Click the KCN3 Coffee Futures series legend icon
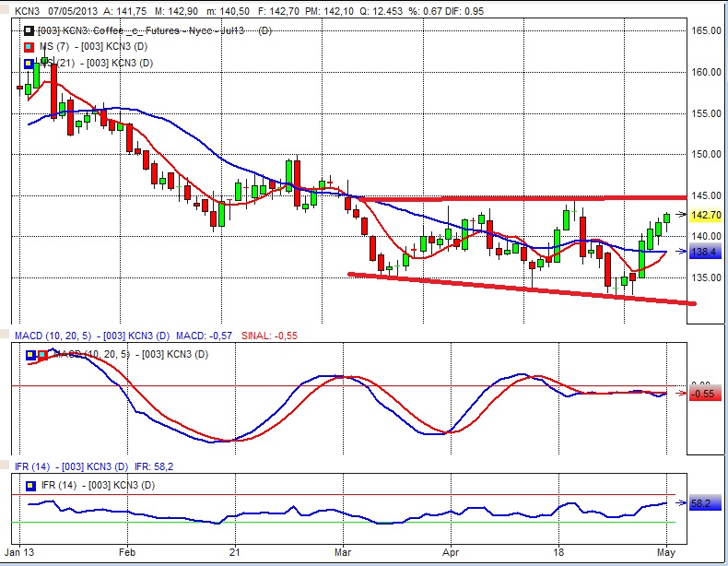728x566 pixels. pyautogui.click(x=29, y=30)
